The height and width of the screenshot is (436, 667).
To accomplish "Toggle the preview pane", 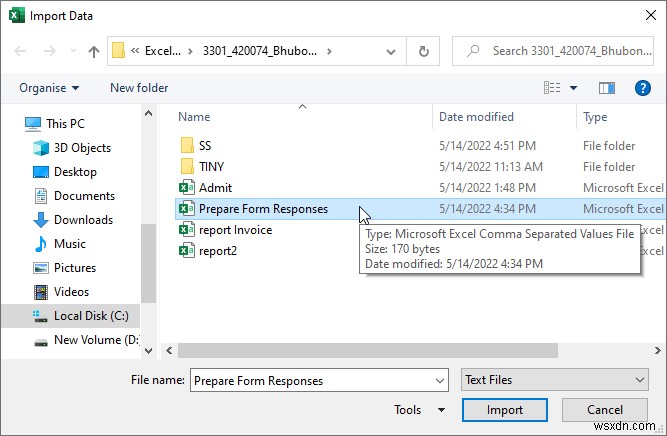I will [607, 88].
